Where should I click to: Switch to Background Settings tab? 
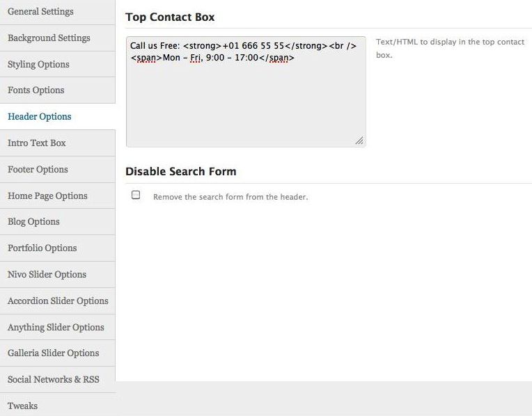(49, 38)
